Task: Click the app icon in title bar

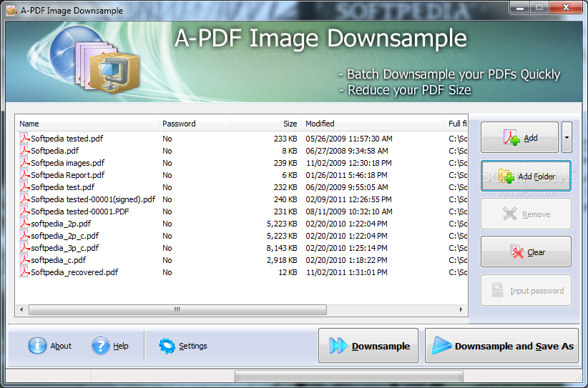Action: pos(11,11)
